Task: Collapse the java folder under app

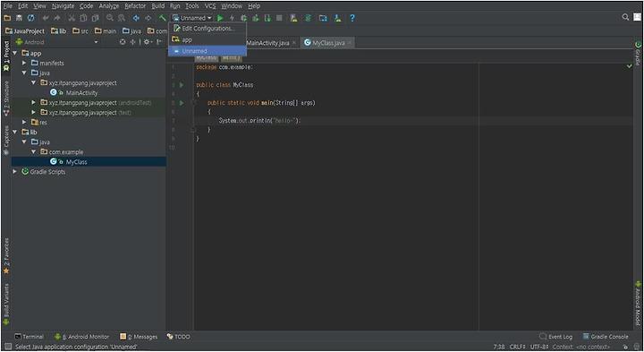Action: pos(24,73)
